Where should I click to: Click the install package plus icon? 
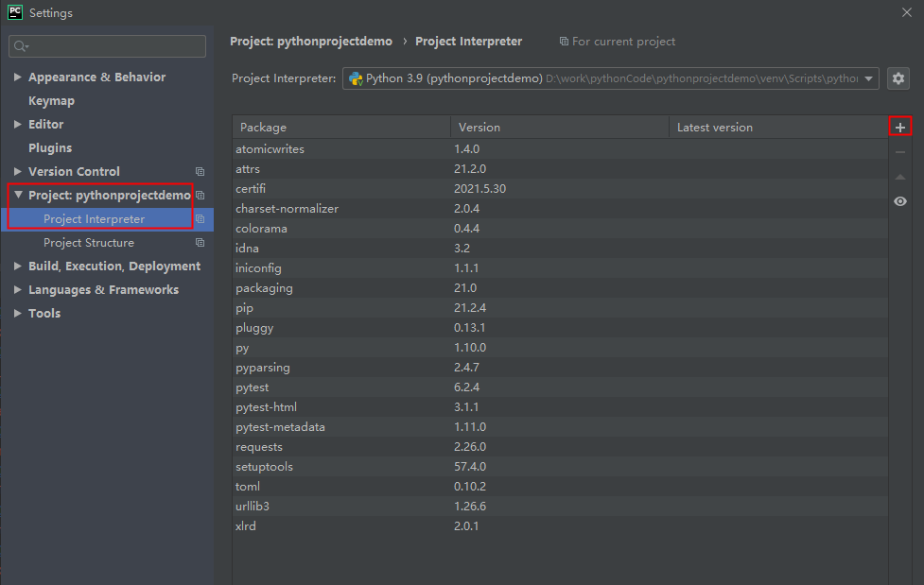(899, 127)
